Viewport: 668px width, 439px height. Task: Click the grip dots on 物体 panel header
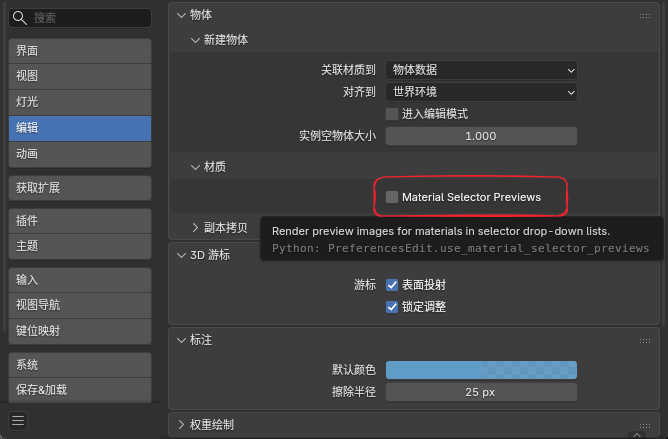(x=645, y=15)
